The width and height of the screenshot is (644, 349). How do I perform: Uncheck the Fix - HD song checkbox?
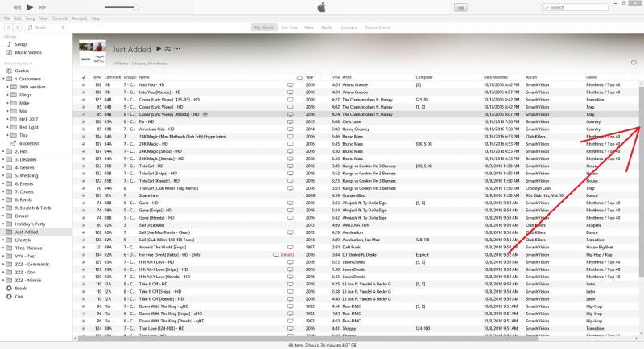coord(84,121)
